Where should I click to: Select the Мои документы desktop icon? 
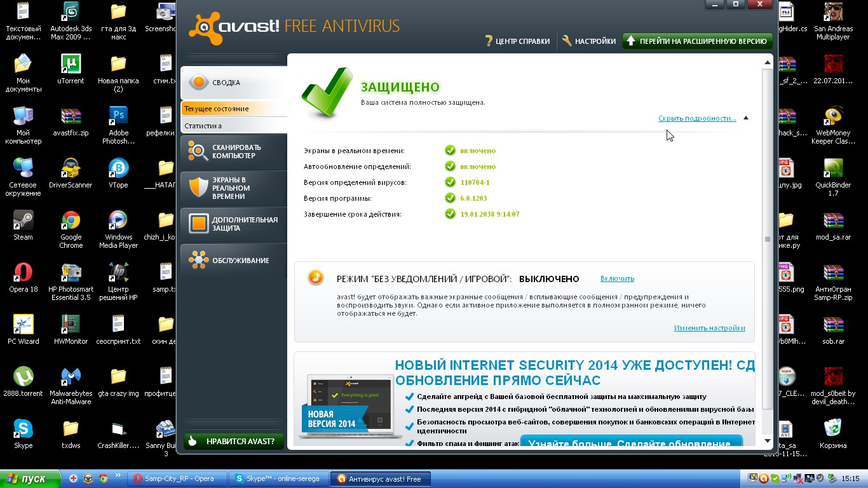coord(24,72)
